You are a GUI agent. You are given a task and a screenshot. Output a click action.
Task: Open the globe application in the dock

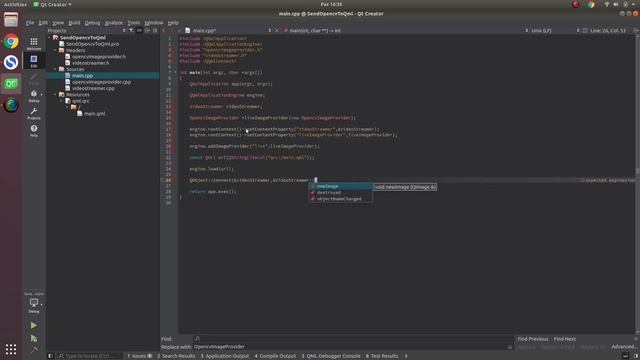click(11, 105)
